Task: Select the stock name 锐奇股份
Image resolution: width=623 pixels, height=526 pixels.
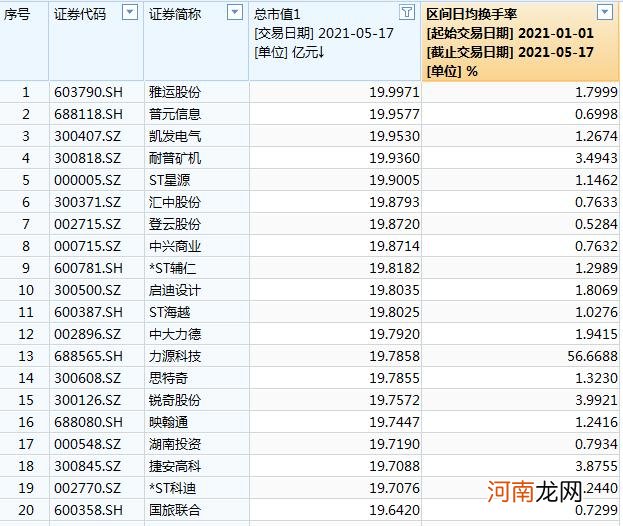Action: click(175, 400)
